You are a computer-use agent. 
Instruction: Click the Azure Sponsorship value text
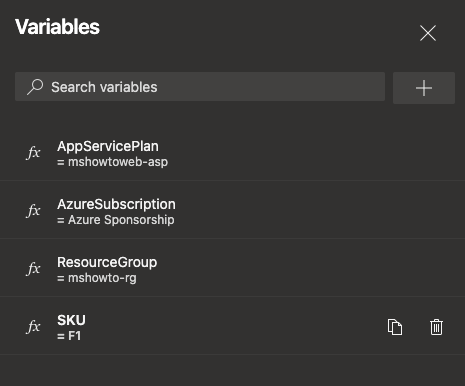[x=121, y=220]
